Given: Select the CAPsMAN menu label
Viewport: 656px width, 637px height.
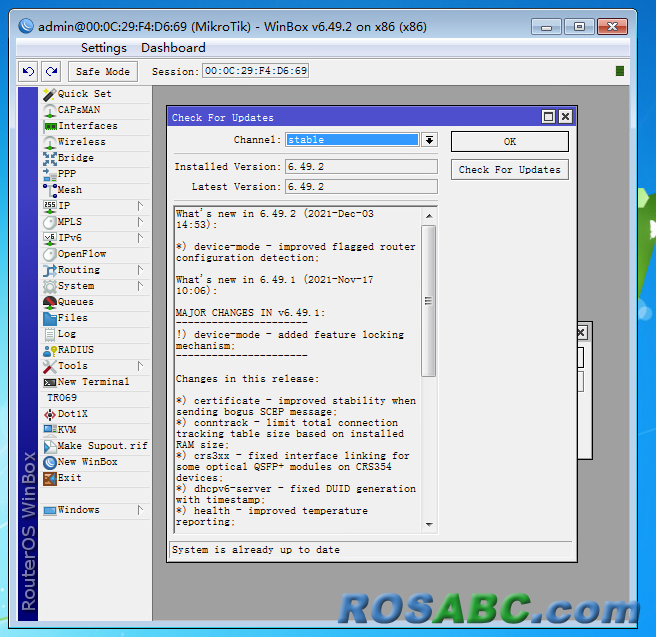Looking at the screenshot, I should [x=79, y=110].
